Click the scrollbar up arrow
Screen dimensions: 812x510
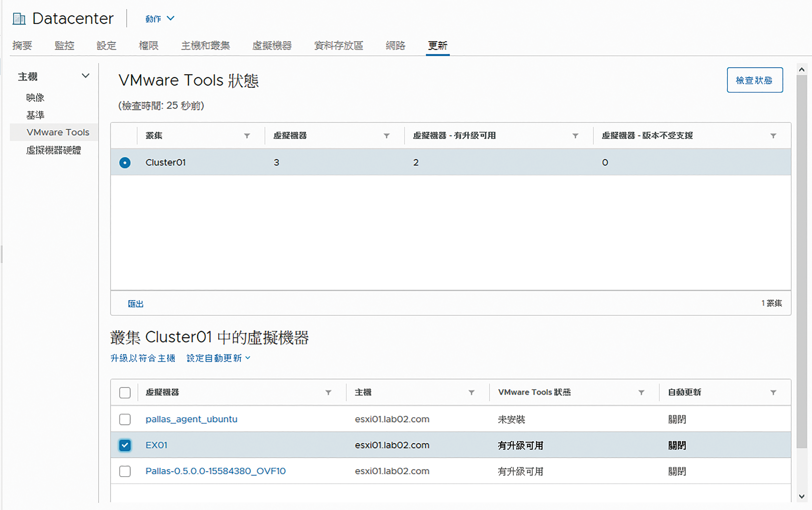click(802, 69)
